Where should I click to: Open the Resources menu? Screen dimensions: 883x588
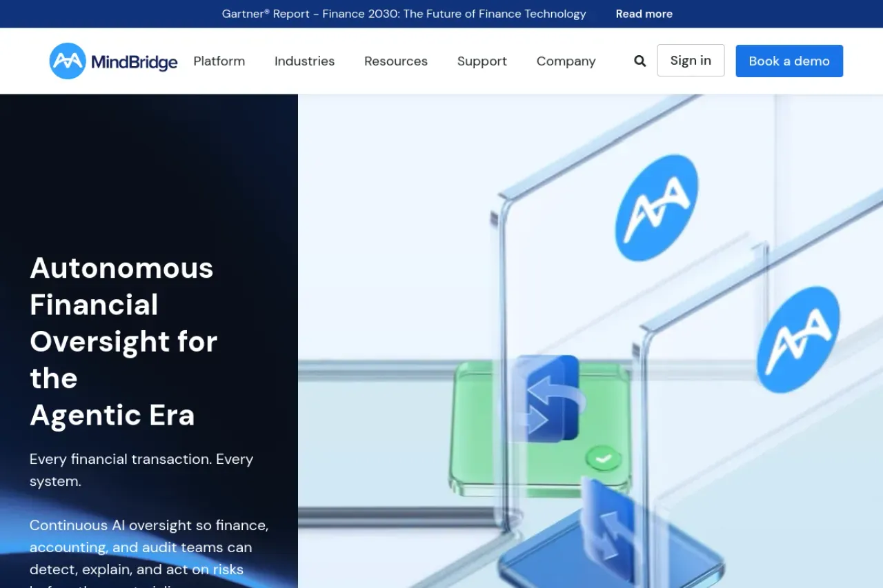point(396,61)
